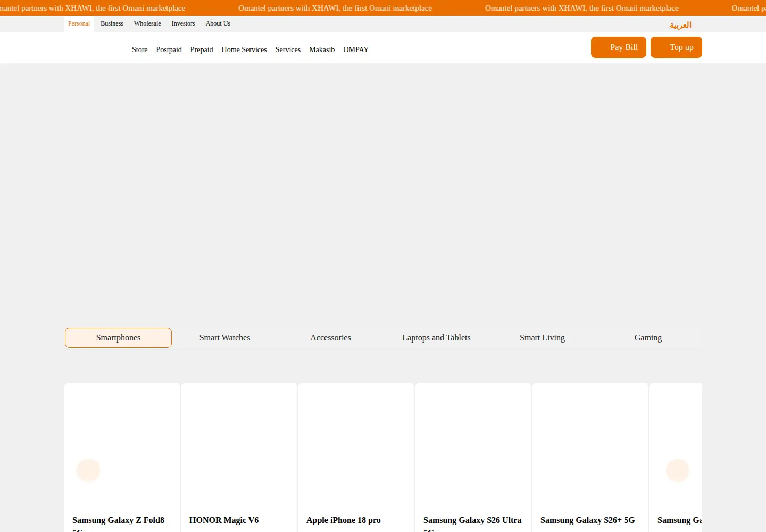Select the Accessories category tab
766x532 pixels.
(x=330, y=338)
